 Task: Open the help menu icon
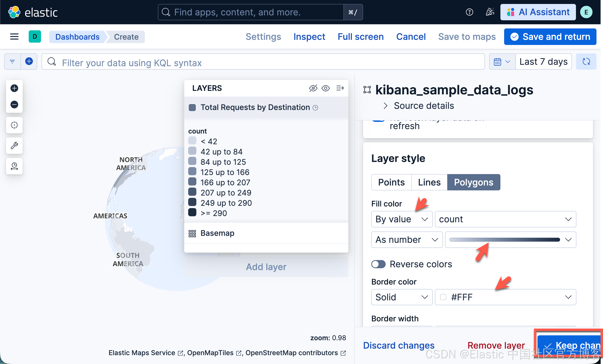click(469, 12)
